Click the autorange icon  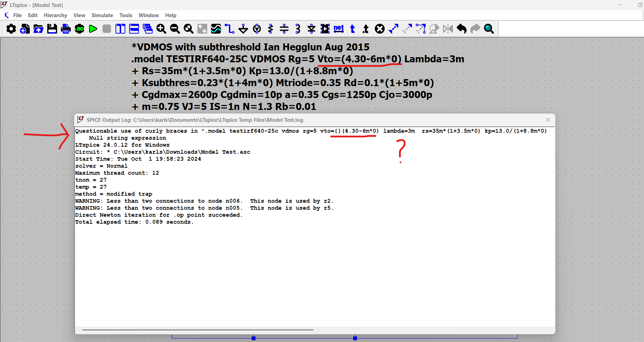pos(202,29)
